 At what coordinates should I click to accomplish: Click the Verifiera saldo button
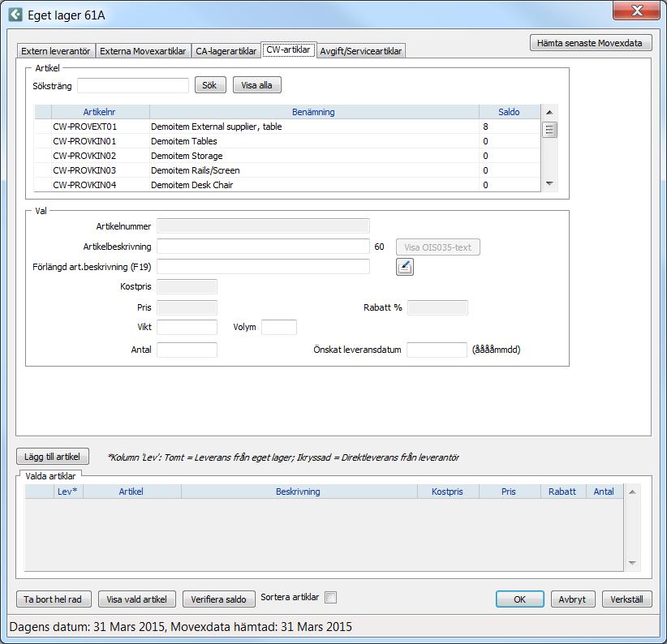(218, 599)
